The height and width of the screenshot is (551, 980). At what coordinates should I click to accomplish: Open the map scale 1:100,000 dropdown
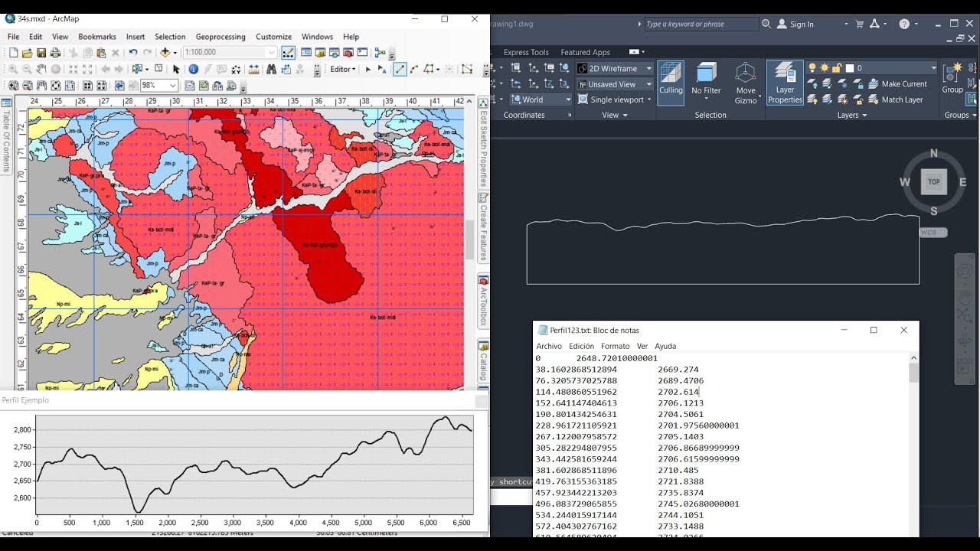click(271, 52)
